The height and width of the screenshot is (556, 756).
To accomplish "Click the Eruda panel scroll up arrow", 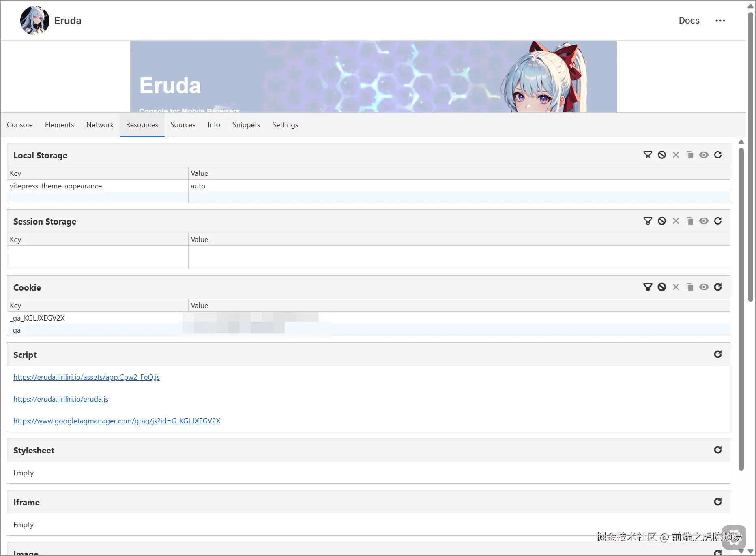I will point(741,142).
